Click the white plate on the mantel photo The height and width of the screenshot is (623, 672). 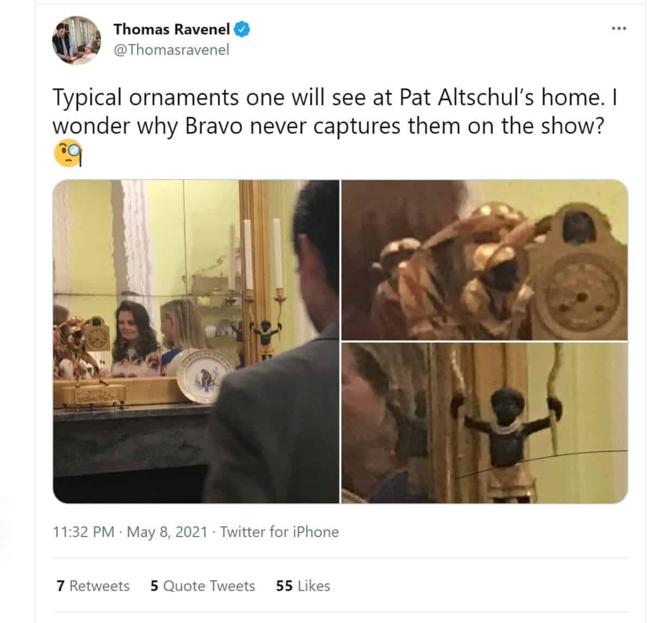(x=205, y=377)
